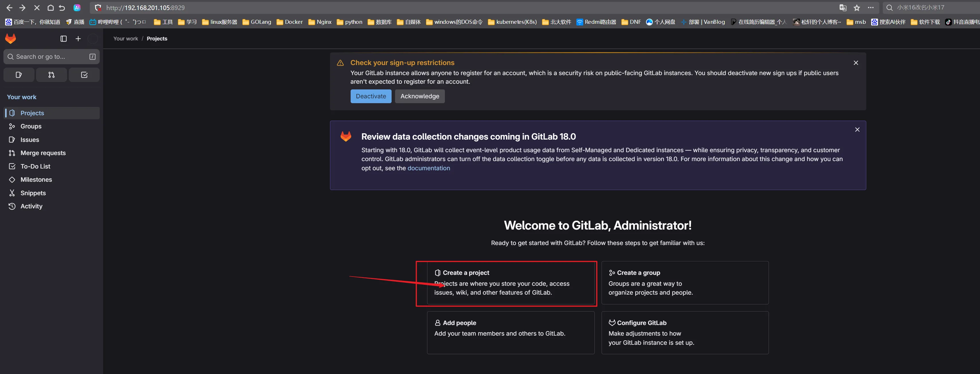Open Groups in the sidebar
The image size is (980, 374).
(x=52, y=126)
